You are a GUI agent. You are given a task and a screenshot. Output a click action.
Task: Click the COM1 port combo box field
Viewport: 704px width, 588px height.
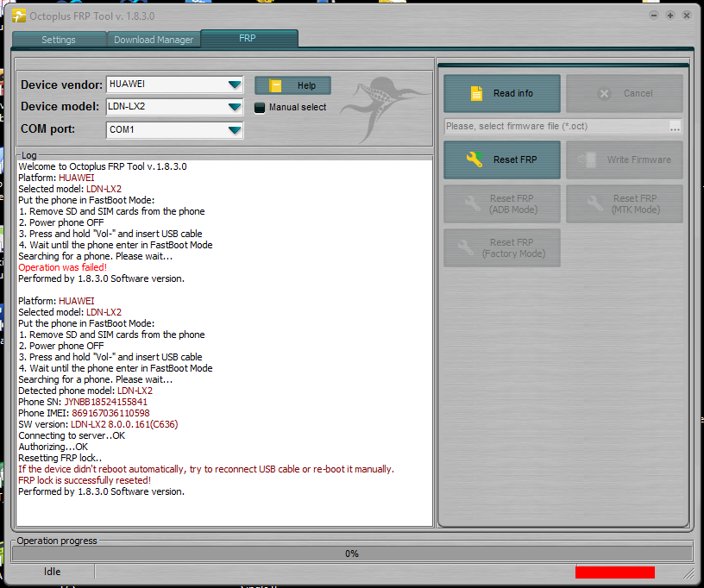click(x=174, y=130)
